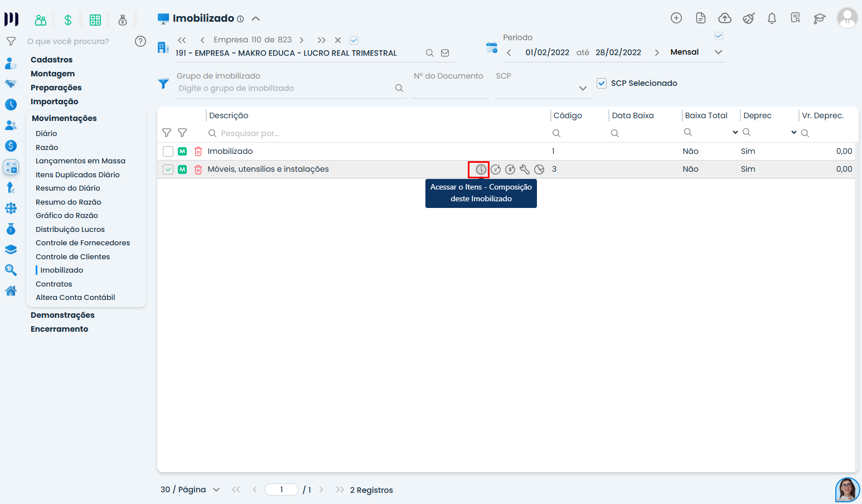Viewport: 862px width, 504px height.
Task: Expand the Demonstrações section
Action: [62, 315]
